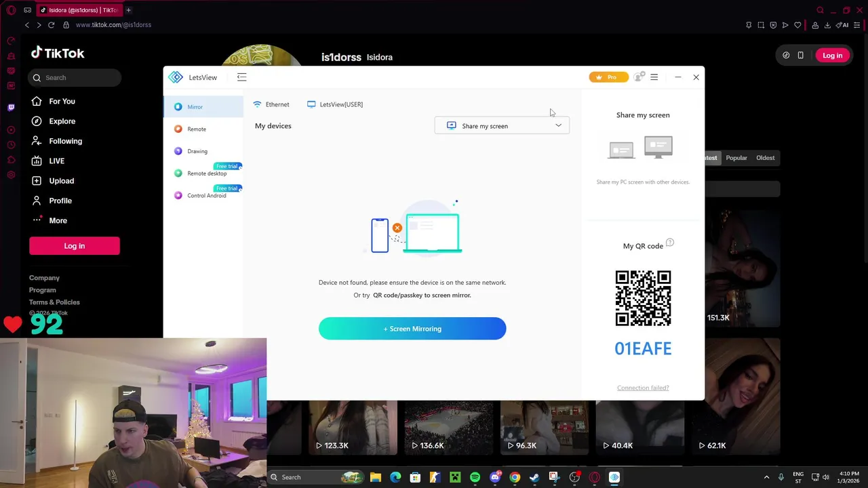Open the video thumbnail with 123.3K views
Image resolution: width=868 pixels, height=488 pixels.
pos(353,426)
